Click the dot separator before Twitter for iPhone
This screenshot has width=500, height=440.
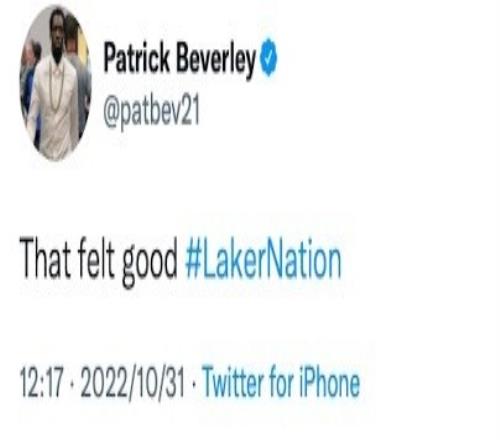(194, 382)
